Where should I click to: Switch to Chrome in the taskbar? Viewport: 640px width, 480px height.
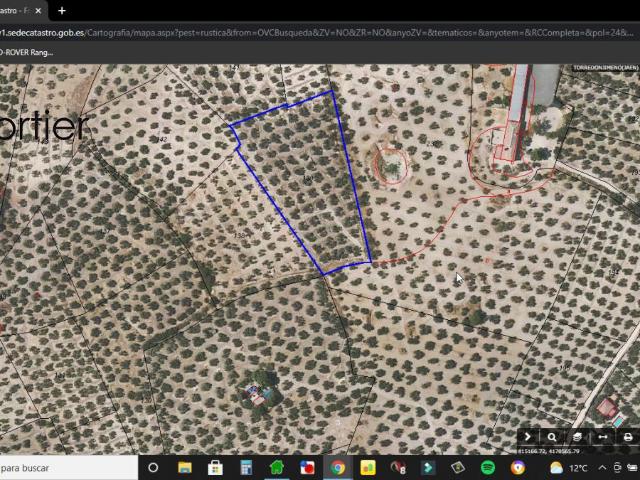click(338, 467)
